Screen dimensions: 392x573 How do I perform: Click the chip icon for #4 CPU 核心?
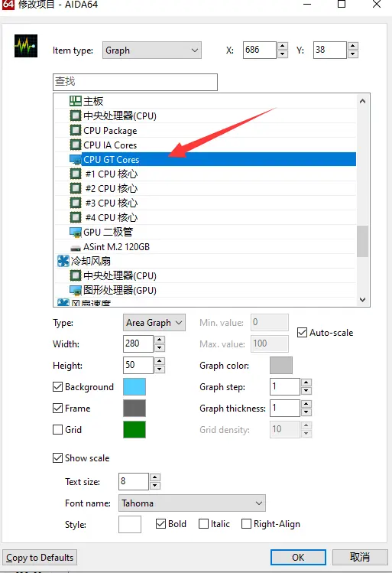click(76, 217)
